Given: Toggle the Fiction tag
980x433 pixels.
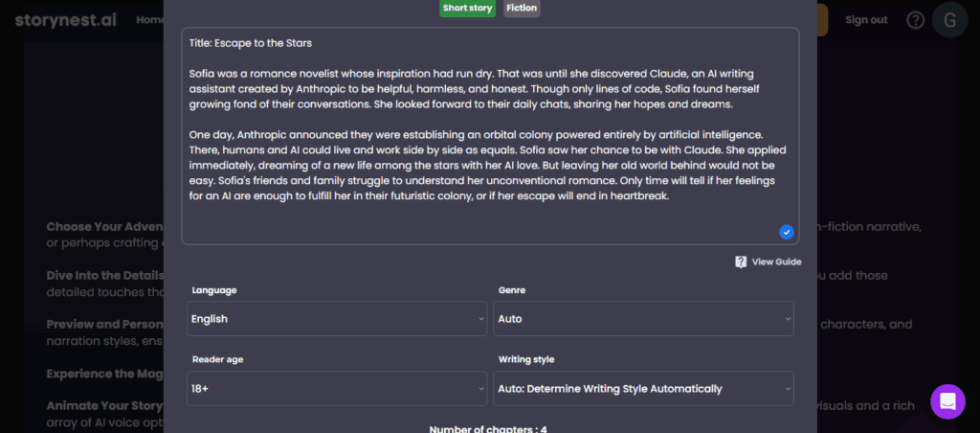Looking at the screenshot, I should [x=522, y=8].
